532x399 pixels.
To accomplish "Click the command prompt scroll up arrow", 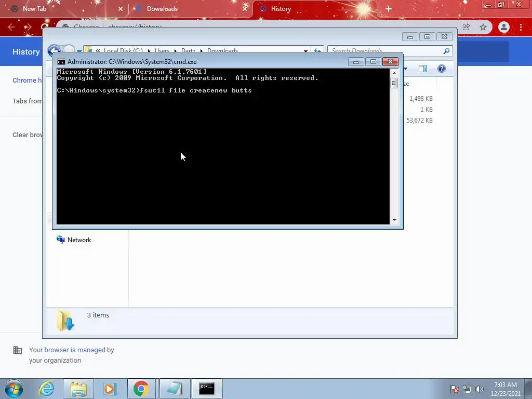I will 394,73.
